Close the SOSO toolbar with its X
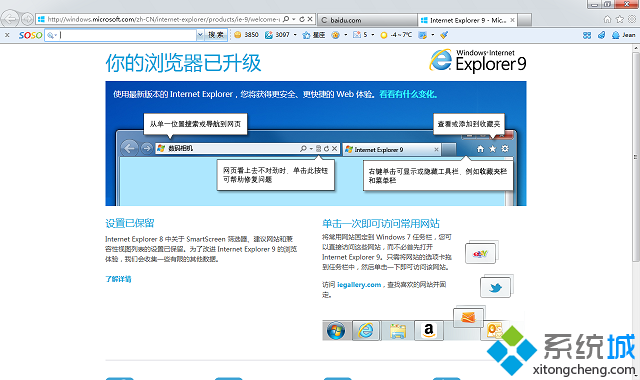The width and height of the screenshot is (640, 380). point(7,35)
